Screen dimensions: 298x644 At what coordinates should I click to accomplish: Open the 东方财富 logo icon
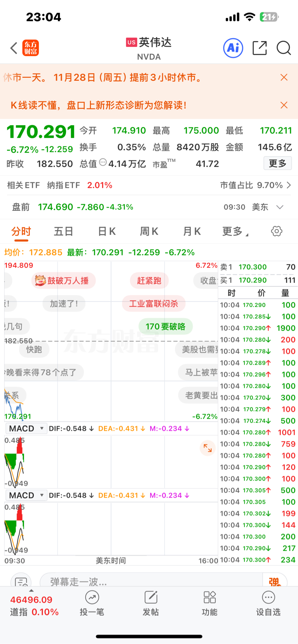pyautogui.click(x=31, y=48)
